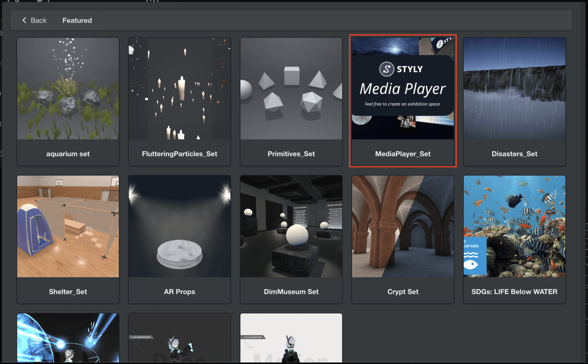Select the aquarium set asset

point(68,88)
